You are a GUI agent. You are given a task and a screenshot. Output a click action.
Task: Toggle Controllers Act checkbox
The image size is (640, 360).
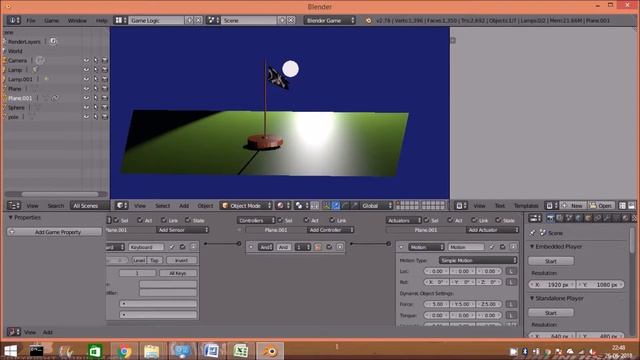point(307,220)
